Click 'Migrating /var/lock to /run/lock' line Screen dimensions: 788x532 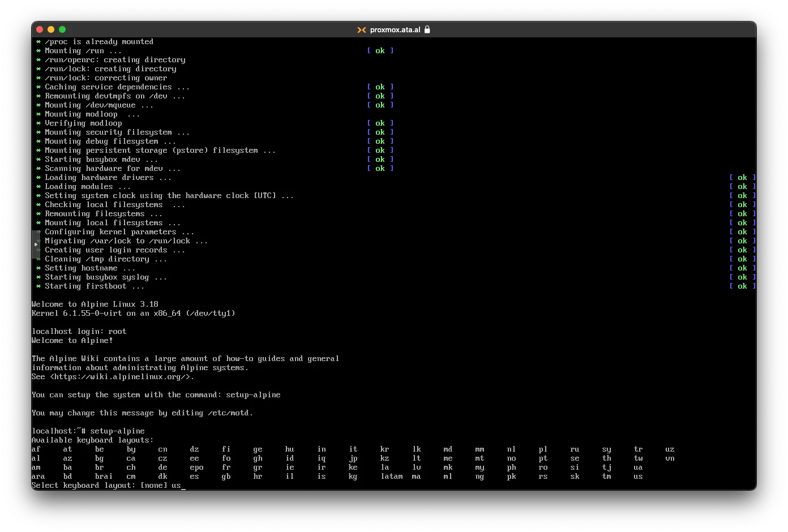point(122,241)
